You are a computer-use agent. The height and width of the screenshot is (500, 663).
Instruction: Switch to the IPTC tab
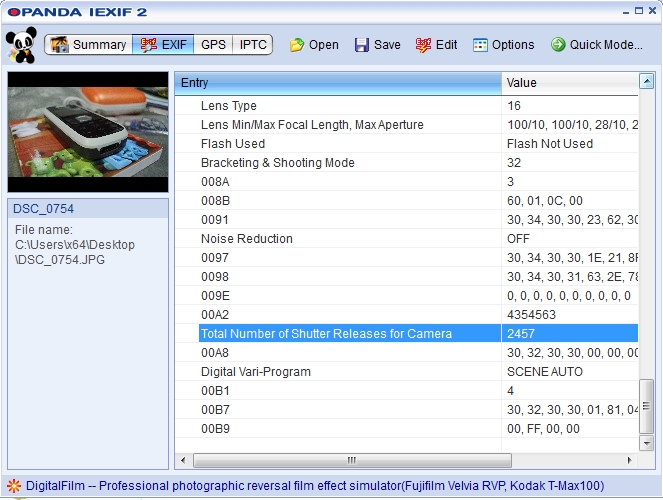point(252,45)
